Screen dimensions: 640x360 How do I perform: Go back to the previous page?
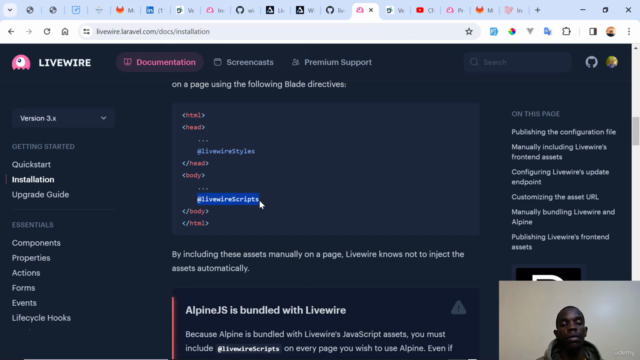(x=11, y=31)
